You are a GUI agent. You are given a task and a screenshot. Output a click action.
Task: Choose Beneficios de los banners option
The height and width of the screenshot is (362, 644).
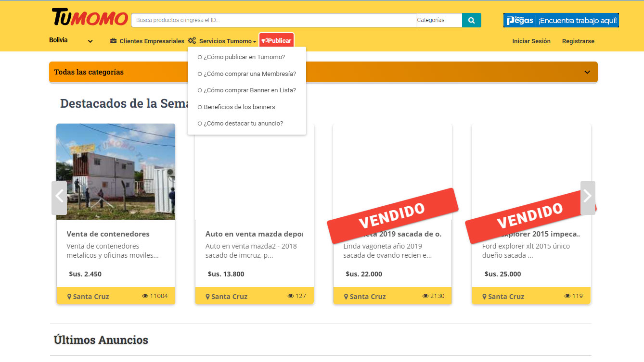click(x=239, y=107)
